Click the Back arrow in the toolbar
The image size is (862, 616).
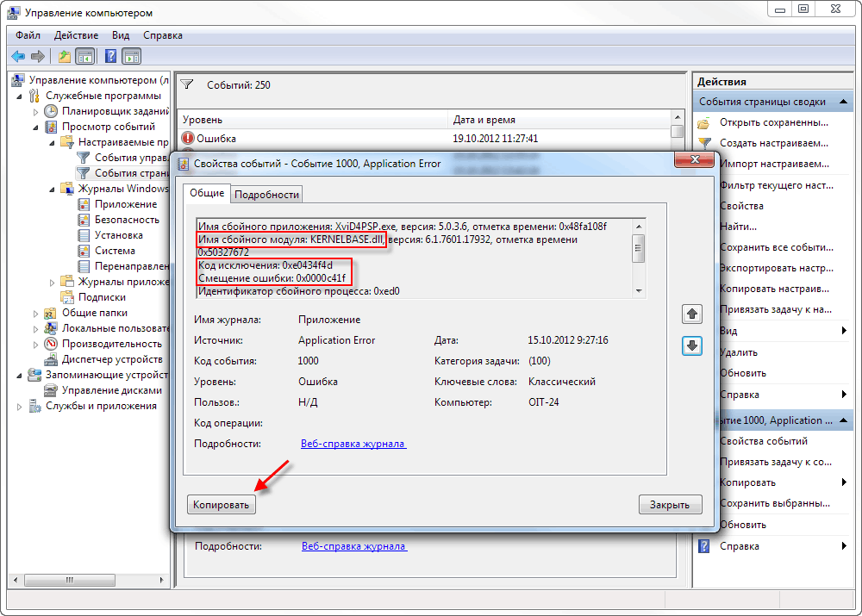click(x=18, y=57)
